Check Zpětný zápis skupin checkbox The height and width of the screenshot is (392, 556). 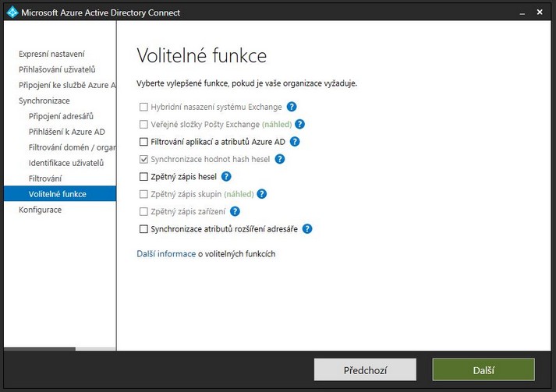pyautogui.click(x=143, y=194)
